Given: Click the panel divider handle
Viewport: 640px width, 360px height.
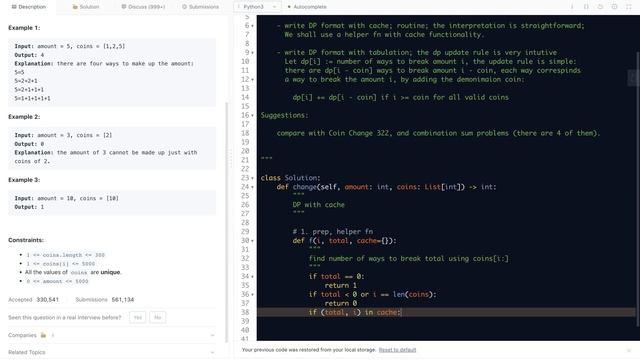Looking at the screenshot, I should [231, 159].
